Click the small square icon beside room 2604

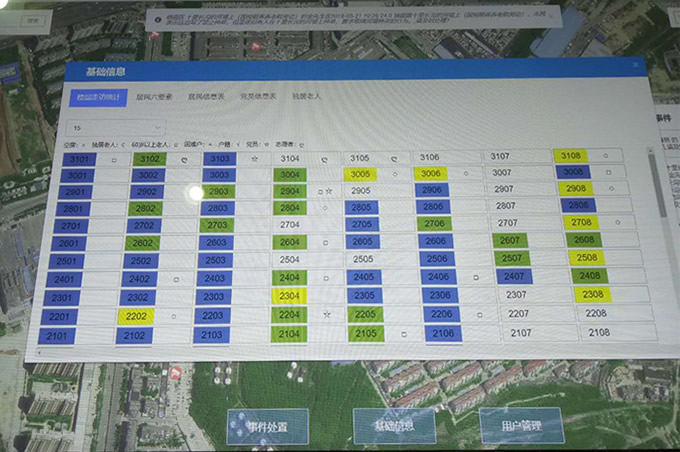click(x=324, y=243)
